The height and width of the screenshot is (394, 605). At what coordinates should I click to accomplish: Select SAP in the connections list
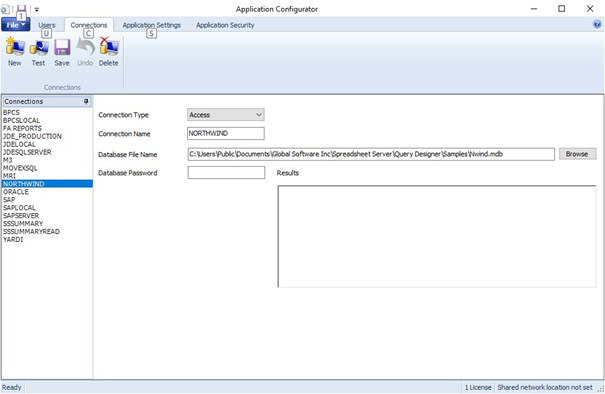pyautogui.click(x=47, y=200)
